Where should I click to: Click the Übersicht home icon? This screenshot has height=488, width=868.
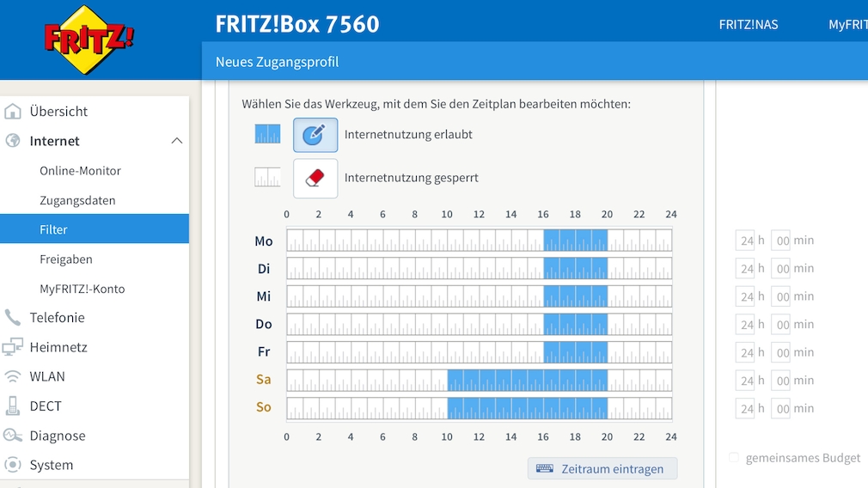click(x=12, y=111)
